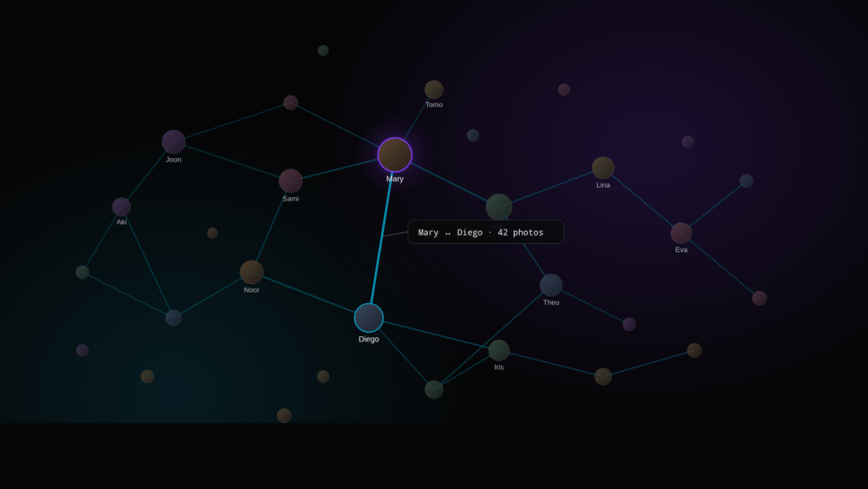The width and height of the screenshot is (868, 489).
Task: Open the Eva node circle
Action: pyautogui.click(x=681, y=233)
